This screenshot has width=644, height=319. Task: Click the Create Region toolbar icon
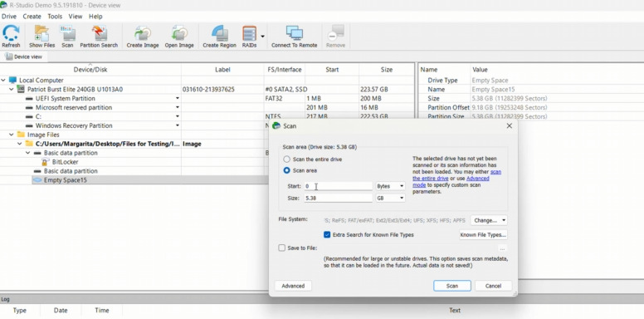point(219,33)
